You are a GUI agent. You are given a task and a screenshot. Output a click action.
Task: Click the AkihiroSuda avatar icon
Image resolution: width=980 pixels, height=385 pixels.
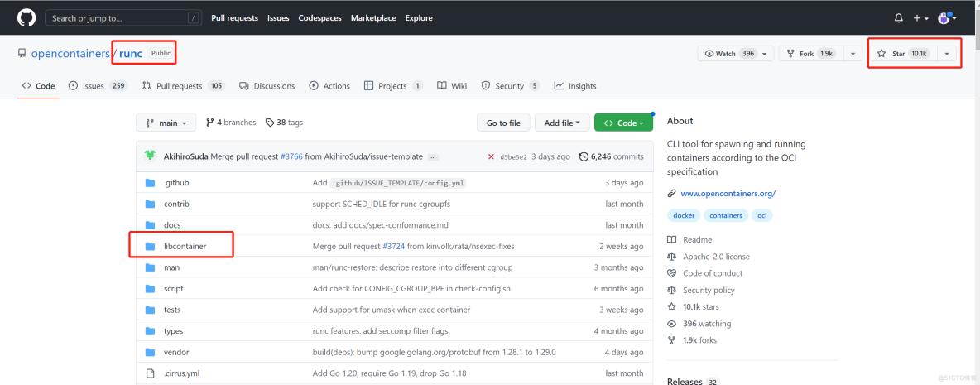(151, 156)
